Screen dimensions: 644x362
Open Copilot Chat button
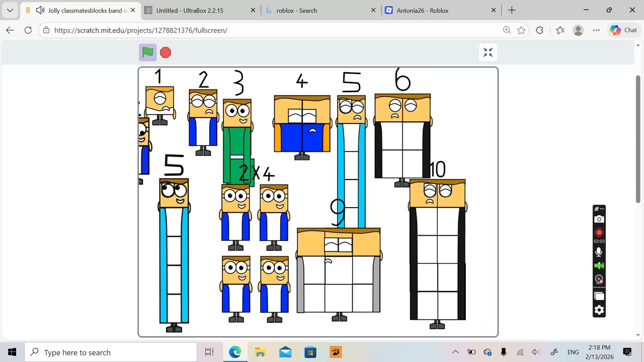(x=623, y=30)
